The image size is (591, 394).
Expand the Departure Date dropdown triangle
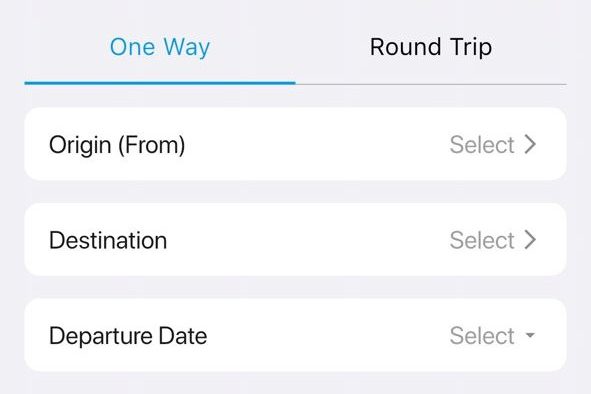(x=530, y=335)
